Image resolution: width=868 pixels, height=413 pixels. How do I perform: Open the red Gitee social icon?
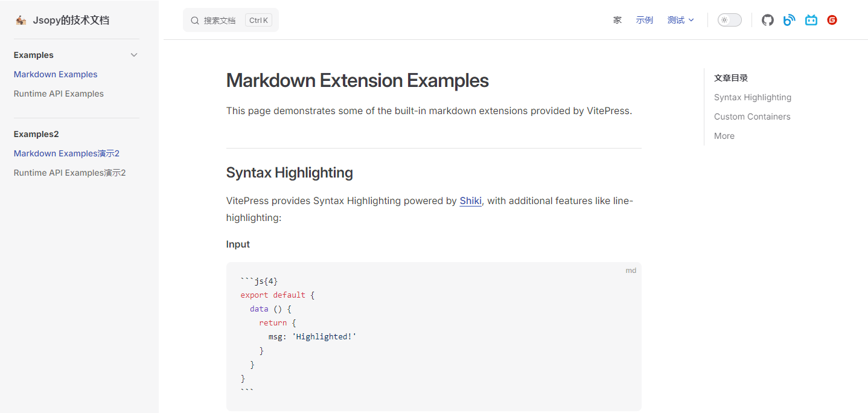point(832,20)
